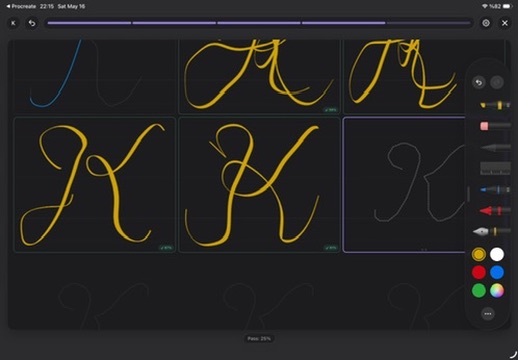Undo last stroke in tool palette
518x360 pixels.
point(479,82)
